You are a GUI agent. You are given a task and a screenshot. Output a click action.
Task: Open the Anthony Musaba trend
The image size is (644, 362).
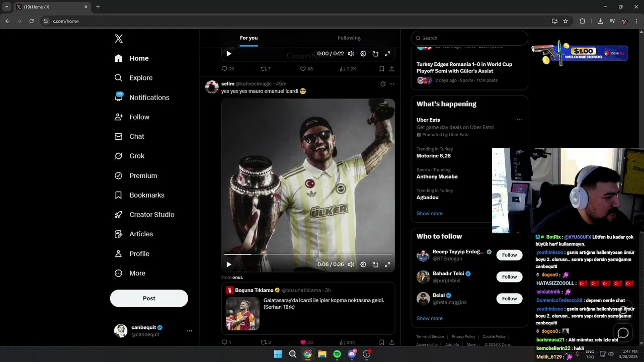pyautogui.click(x=437, y=176)
